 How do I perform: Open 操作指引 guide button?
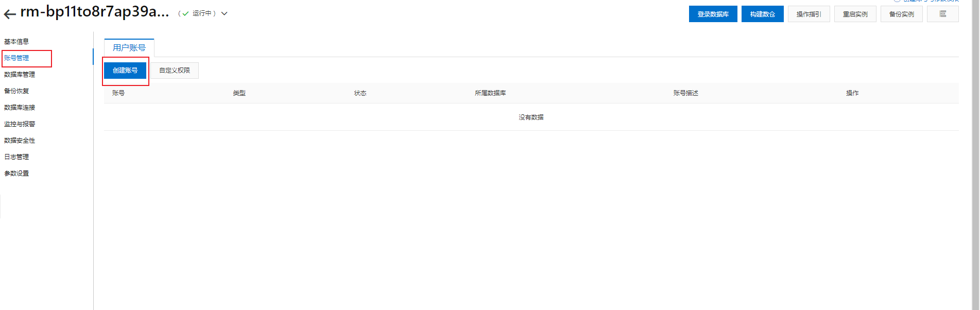point(809,14)
